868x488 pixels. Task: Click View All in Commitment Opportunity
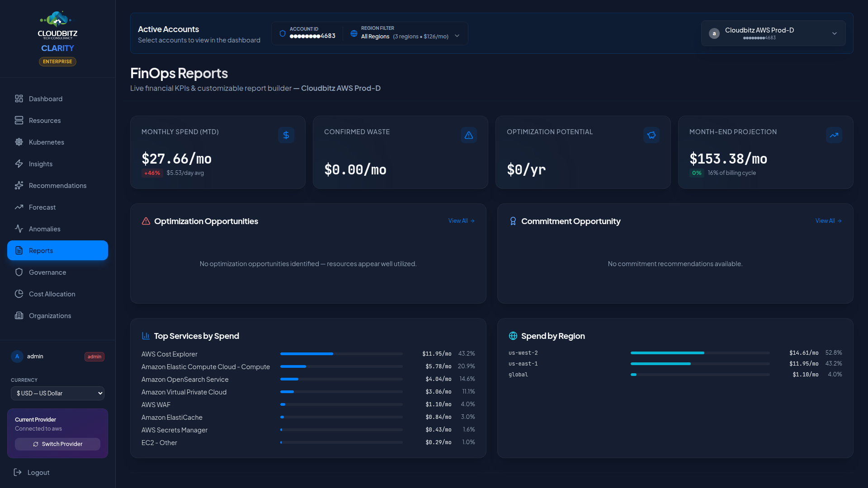828,221
